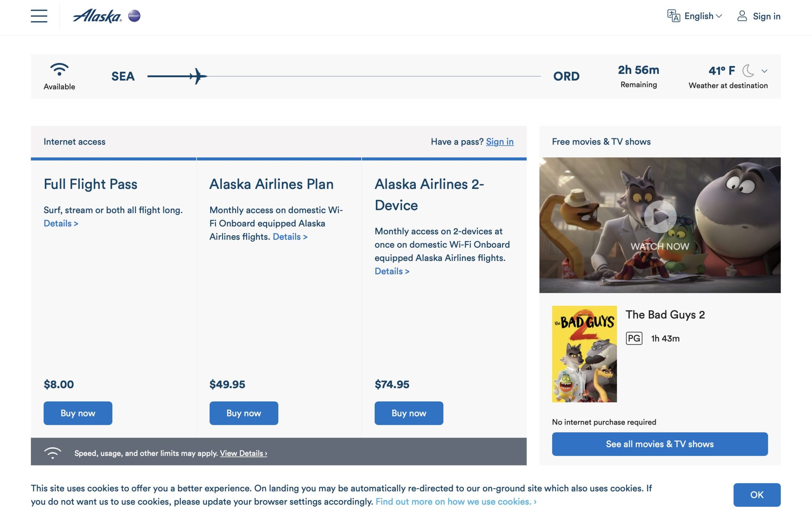Image resolution: width=812 pixels, height=508 pixels.
Task: Expand the English language dropdown
Action: 703,16
